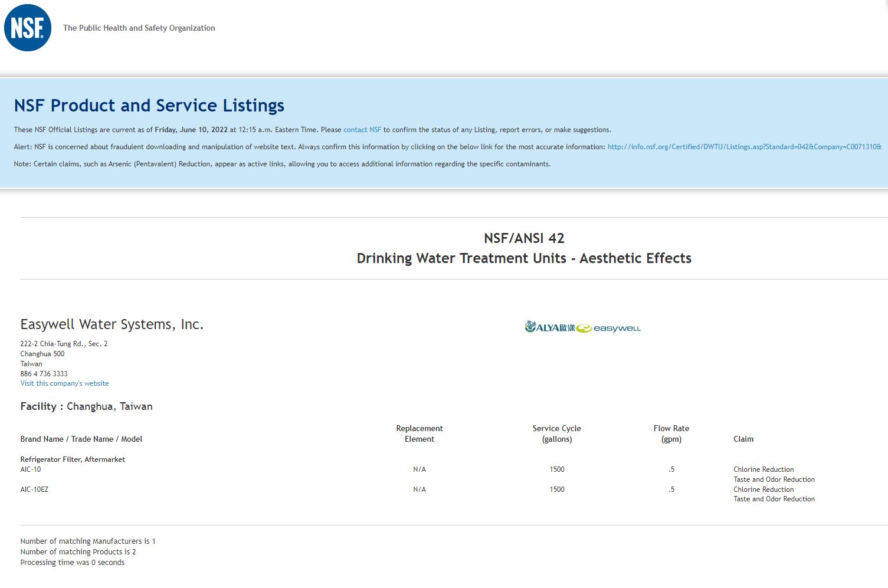This screenshot has width=888, height=588.
Task: Click Processing time was 0 seconds
Action: point(73,563)
